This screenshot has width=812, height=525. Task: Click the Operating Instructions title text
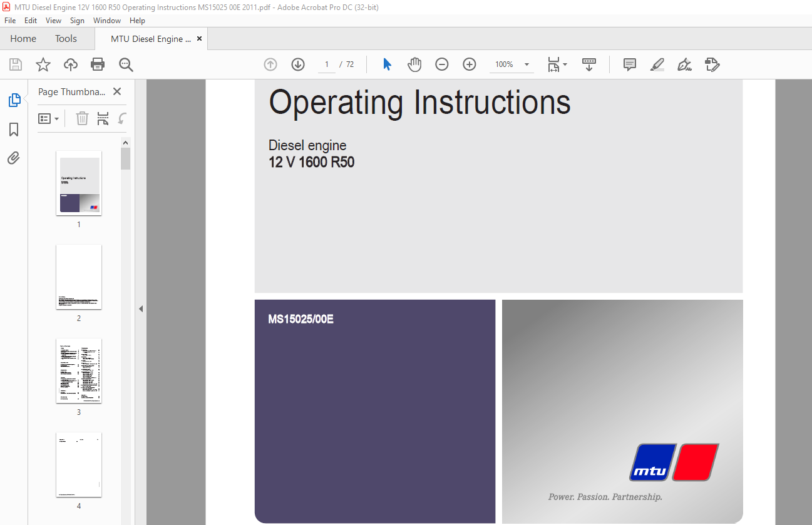(x=419, y=102)
